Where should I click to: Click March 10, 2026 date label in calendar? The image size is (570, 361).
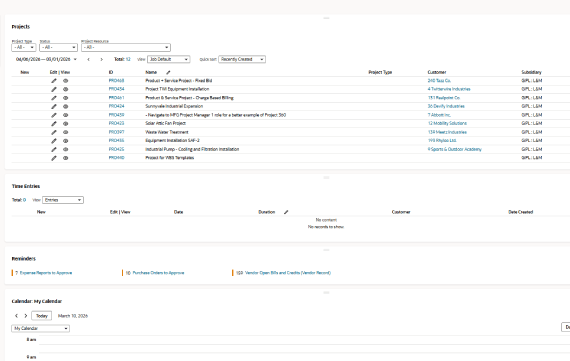[73, 316]
